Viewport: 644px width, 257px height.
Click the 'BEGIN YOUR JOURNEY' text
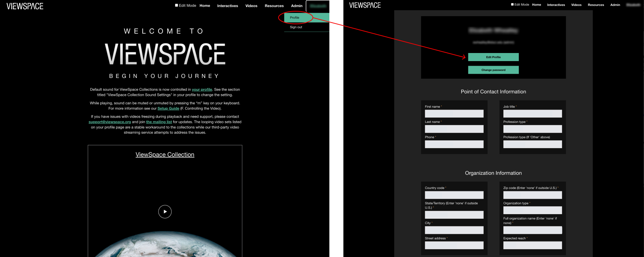165,76
